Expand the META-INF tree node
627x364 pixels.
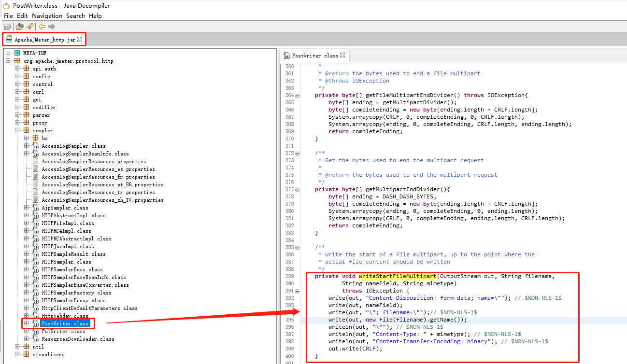click(x=8, y=53)
